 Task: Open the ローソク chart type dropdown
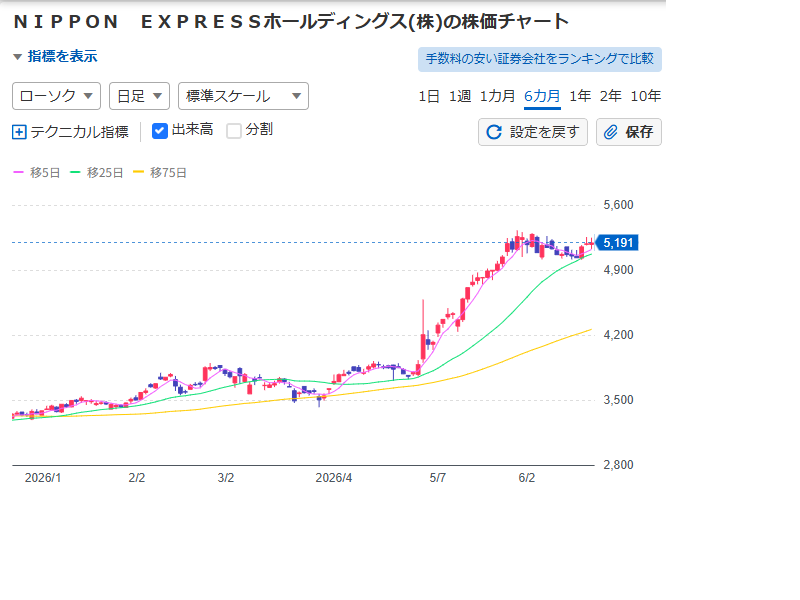point(56,96)
